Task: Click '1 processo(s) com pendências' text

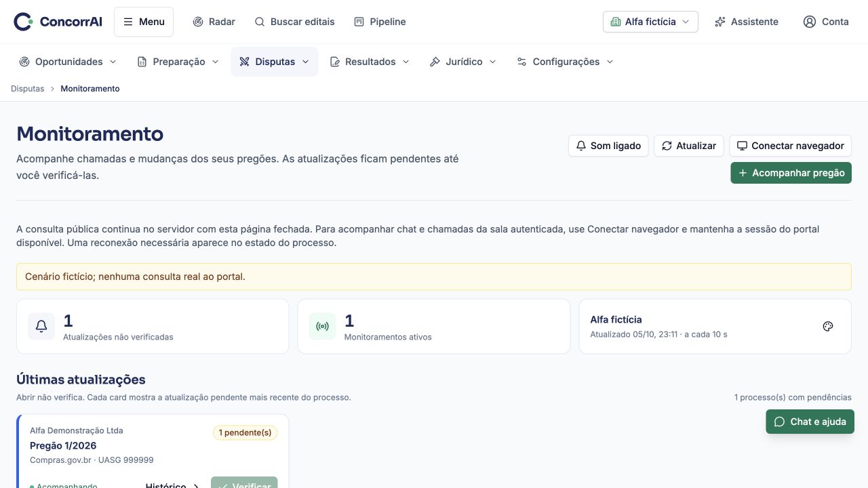Action: click(x=793, y=397)
